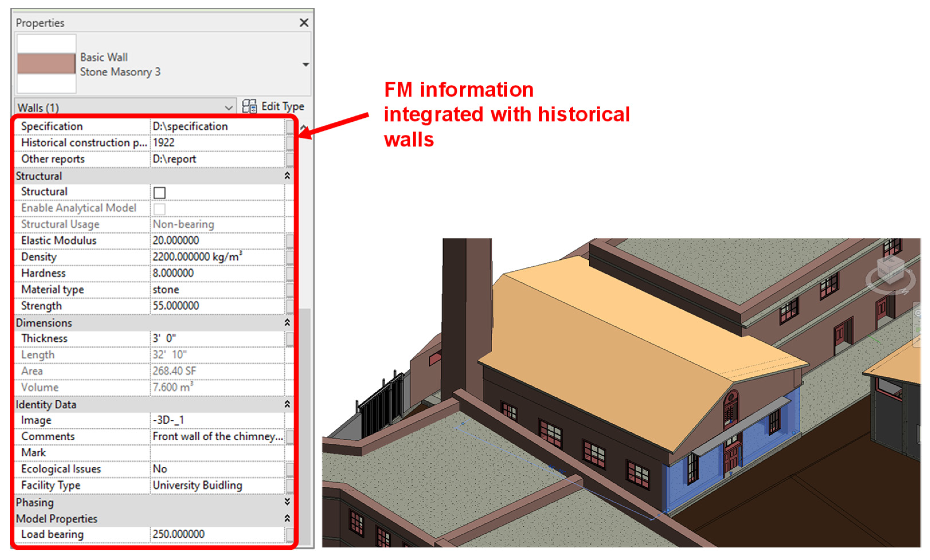Open the Basic Wall type selector dropdown
The image size is (930, 560).
pyautogui.click(x=306, y=64)
